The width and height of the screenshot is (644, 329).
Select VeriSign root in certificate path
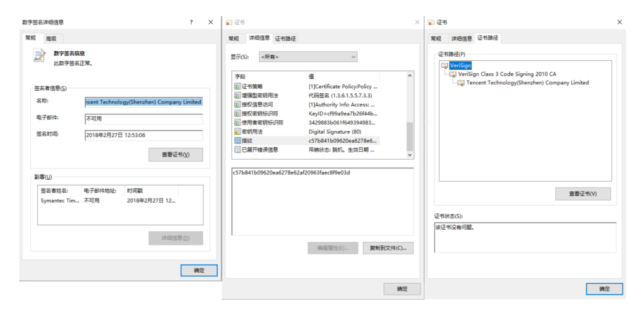click(460, 65)
